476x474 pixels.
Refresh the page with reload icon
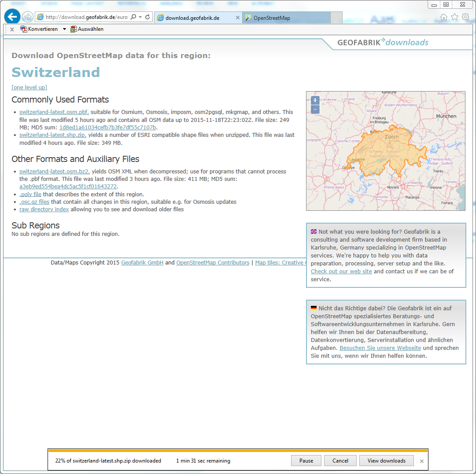coord(148,17)
